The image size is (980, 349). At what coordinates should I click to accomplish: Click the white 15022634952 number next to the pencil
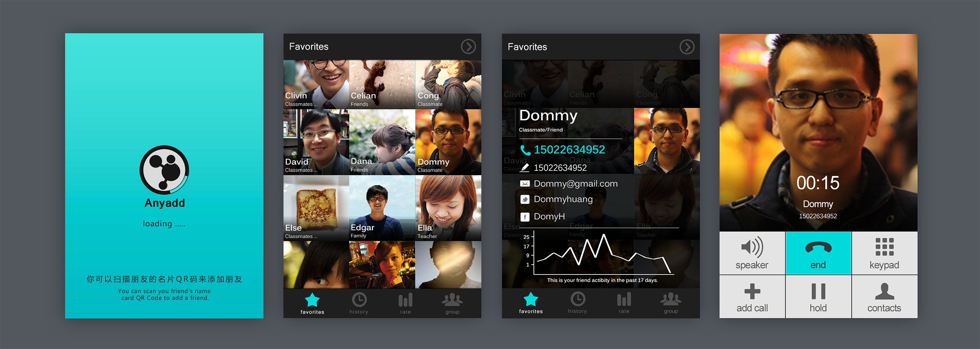coord(560,168)
